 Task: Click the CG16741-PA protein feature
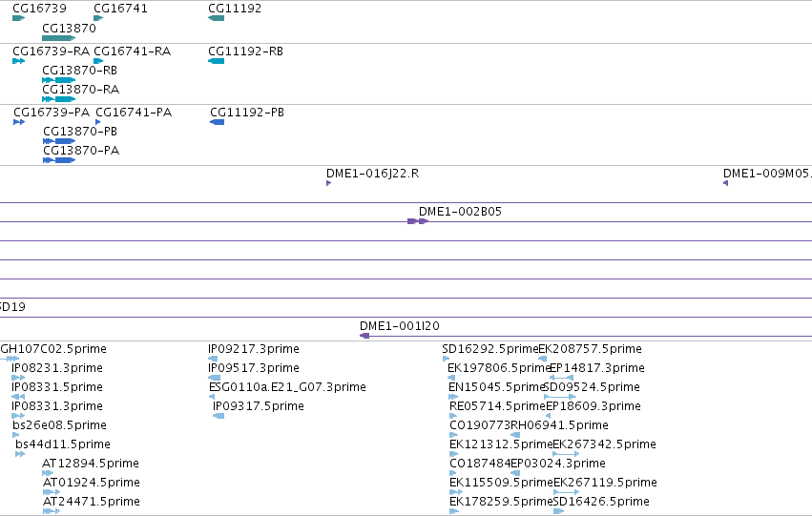[98, 122]
